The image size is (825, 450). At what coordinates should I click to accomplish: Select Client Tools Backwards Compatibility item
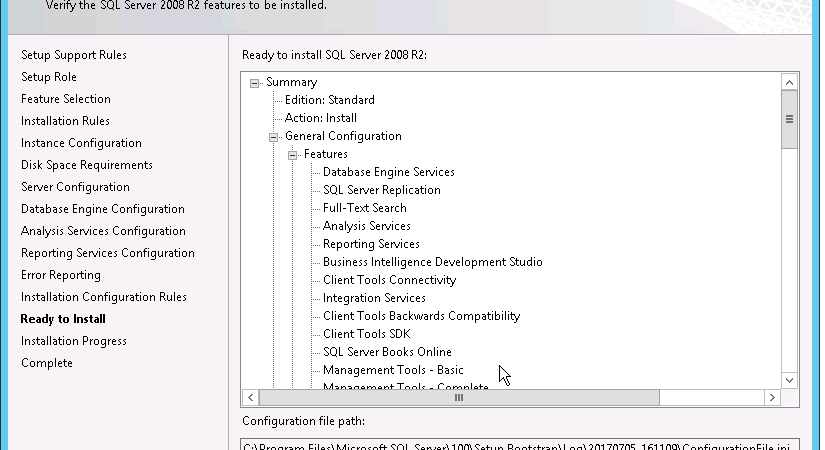[x=421, y=316]
